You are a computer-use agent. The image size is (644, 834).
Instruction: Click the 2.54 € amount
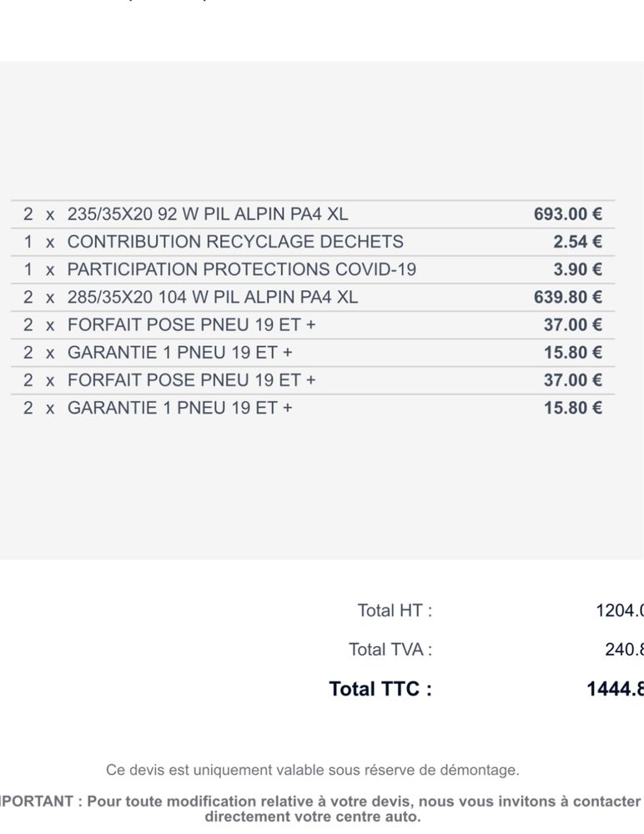pos(577,242)
